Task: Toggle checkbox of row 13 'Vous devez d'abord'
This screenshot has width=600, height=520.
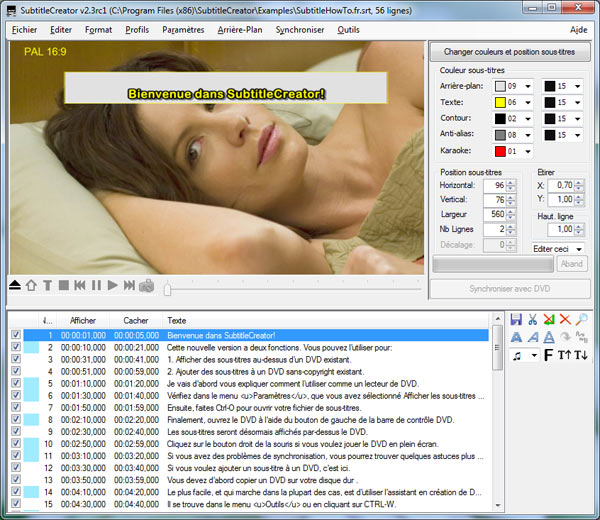Action: pos(16,479)
